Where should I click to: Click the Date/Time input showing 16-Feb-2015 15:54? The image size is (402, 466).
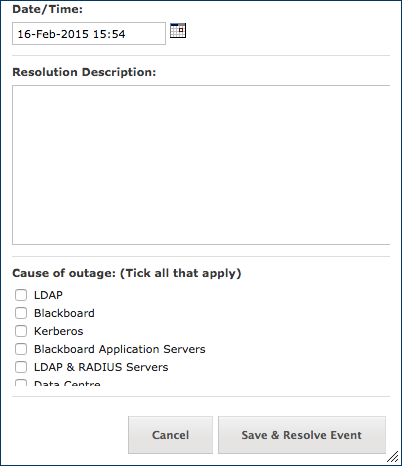tap(89, 34)
